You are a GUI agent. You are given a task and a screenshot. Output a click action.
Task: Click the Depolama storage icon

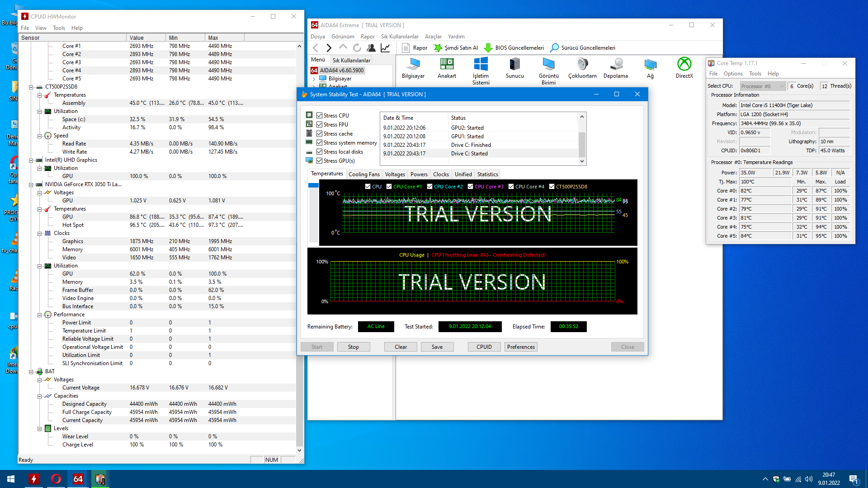(616, 65)
